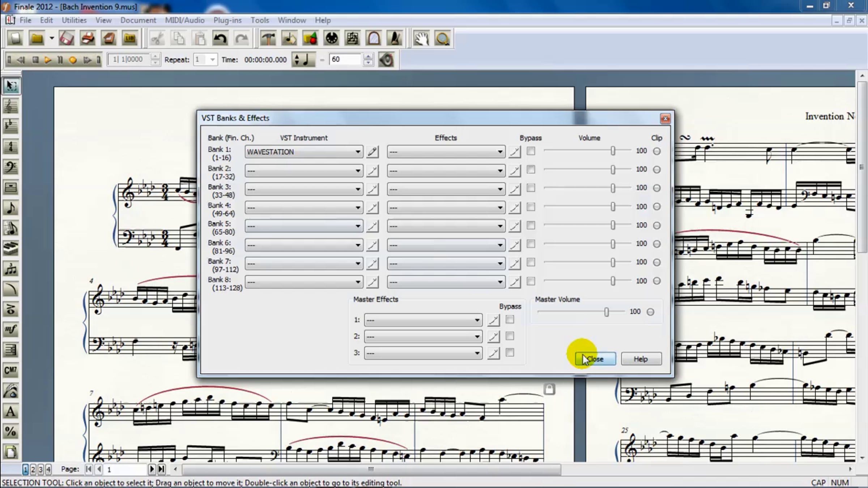Select the Key Signature tool in palette
Image resolution: width=868 pixels, height=488 pixels.
tap(10, 126)
